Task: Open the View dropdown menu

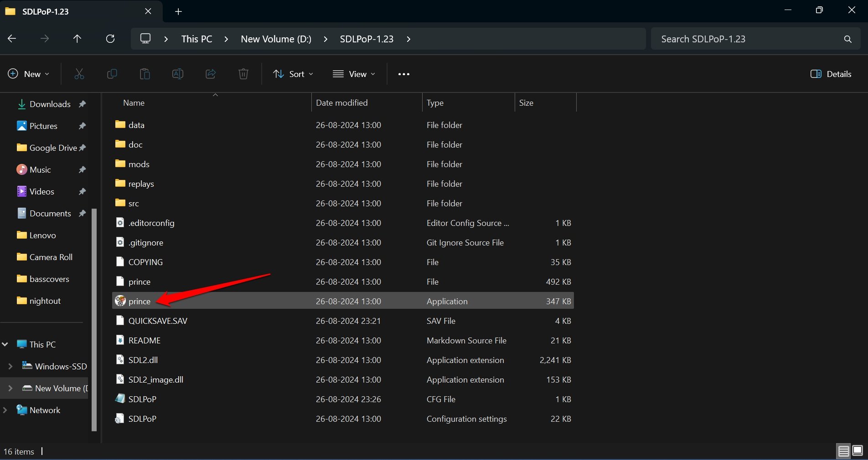Action: coord(354,74)
